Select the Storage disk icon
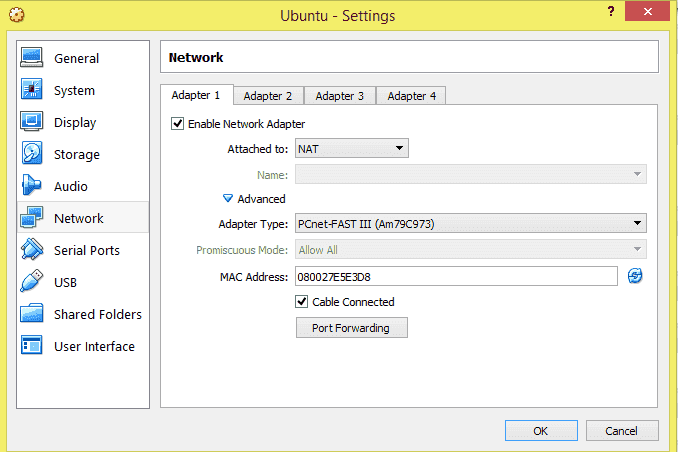This screenshot has height=452, width=678. pyautogui.click(x=32, y=154)
